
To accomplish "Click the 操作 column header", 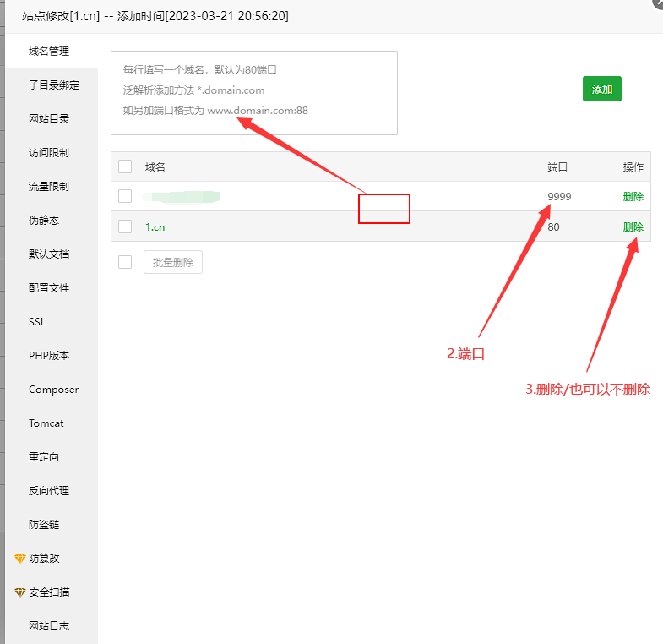I will [633, 167].
